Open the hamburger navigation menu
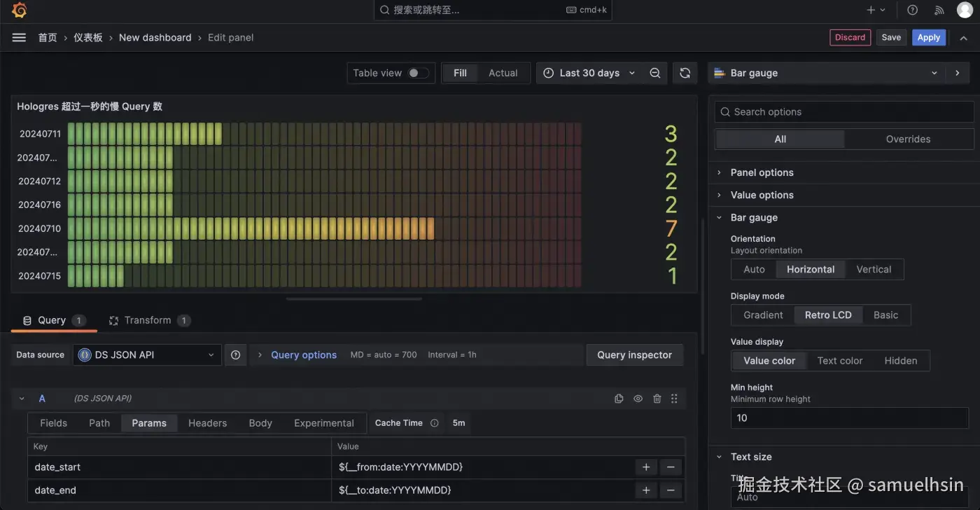The height and width of the screenshot is (510, 980). click(19, 38)
